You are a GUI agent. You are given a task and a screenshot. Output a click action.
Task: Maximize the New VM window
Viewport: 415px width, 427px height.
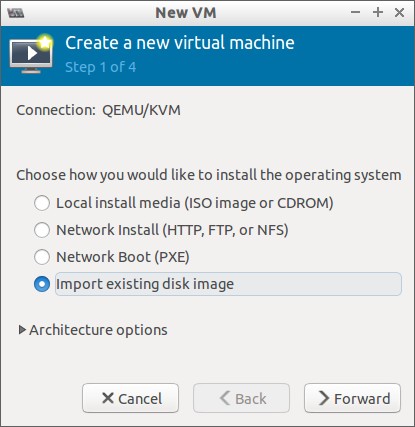(x=378, y=13)
